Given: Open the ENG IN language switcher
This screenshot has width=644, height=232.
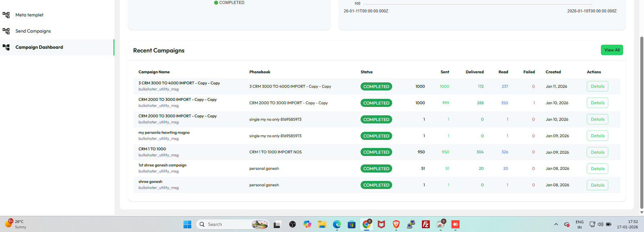Looking at the screenshot, I should pyautogui.click(x=579, y=224).
